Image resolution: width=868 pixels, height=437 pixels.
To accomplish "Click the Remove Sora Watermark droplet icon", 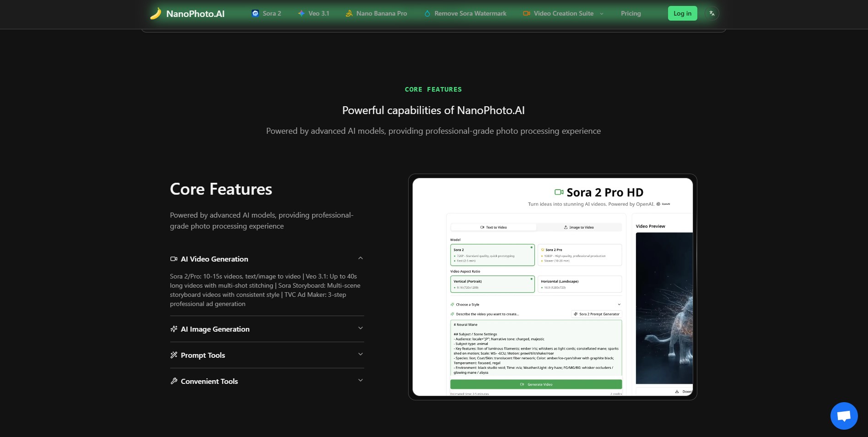I will pos(427,13).
